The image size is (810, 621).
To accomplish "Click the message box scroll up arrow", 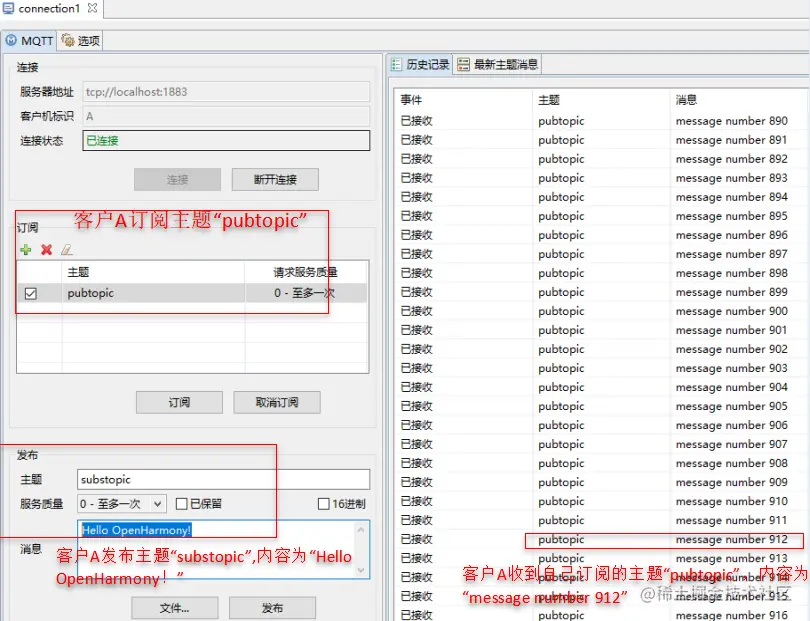I will click(361, 530).
